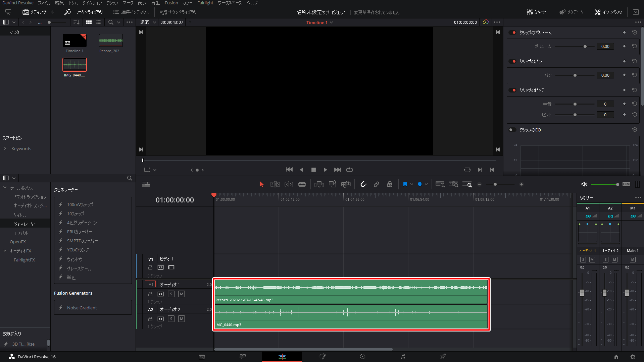Select the arrow Selection Mode tool
Image resolution: width=644 pixels, height=362 pixels.
click(x=262, y=184)
